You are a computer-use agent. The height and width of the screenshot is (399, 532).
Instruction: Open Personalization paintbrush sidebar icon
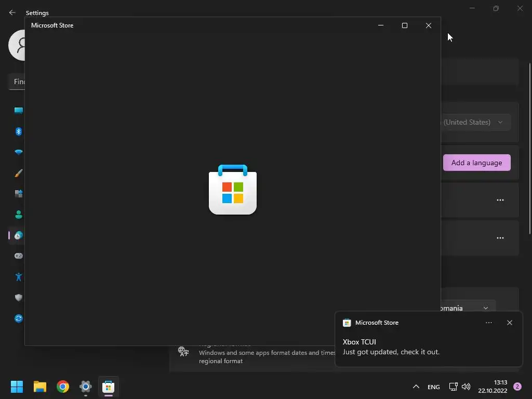18,173
